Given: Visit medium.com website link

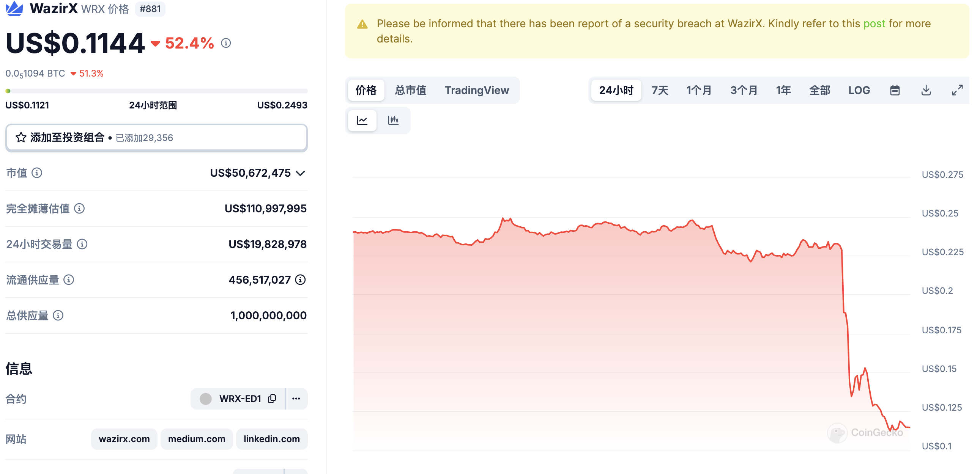Looking at the screenshot, I should point(197,439).
